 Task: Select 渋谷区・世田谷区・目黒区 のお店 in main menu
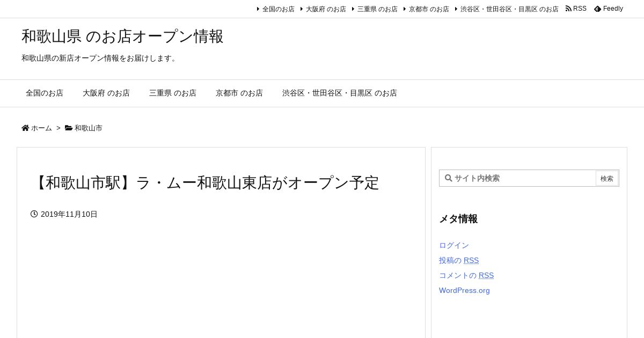340,93
